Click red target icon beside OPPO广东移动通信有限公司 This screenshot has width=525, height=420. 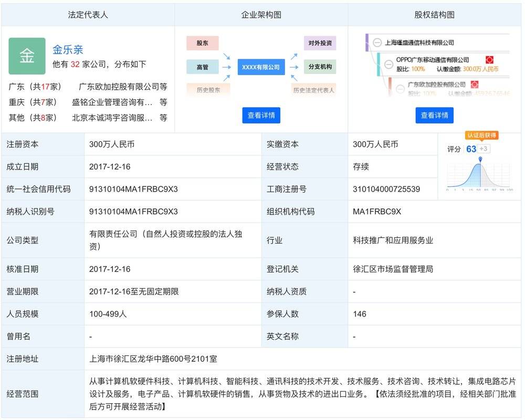tap(489, 60)
